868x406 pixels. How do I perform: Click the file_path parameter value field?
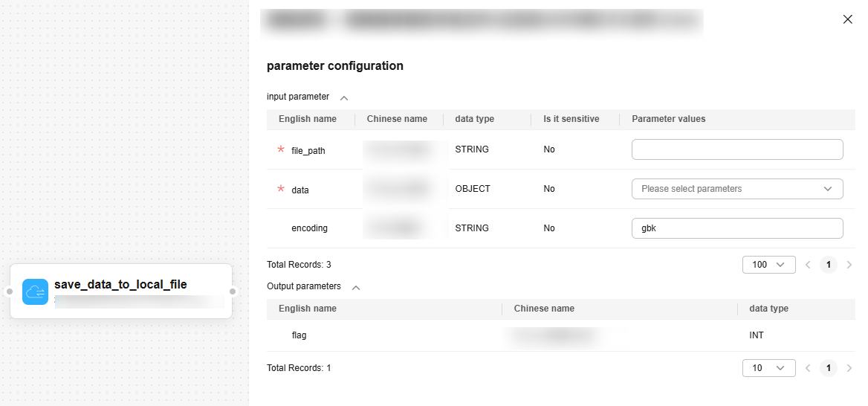coord(736,149)
